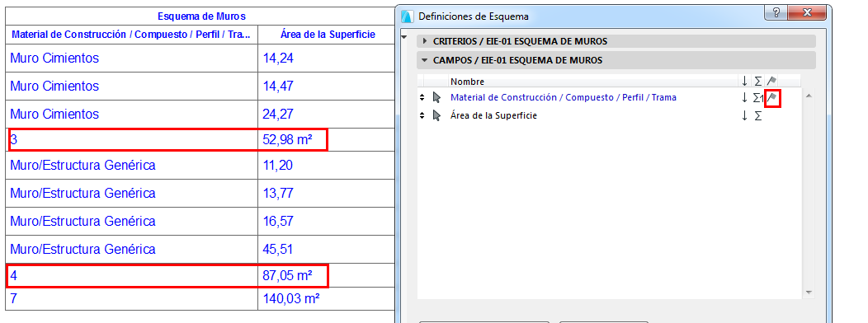Screen dimensions: 868x323
Task: Click the total count cell showing 7
Action: pos(132,298)
